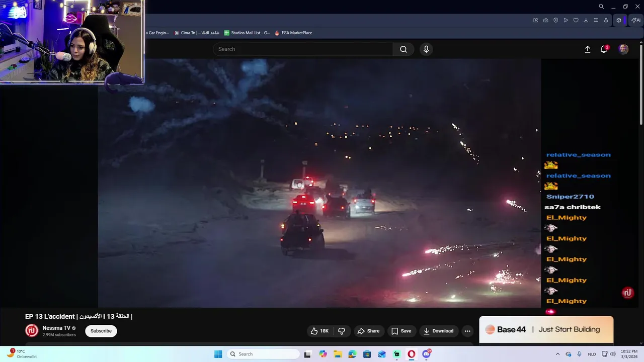The height and width of the screenshot is (362, 644).
Task: Open Task View on the taskbar
Action: tap(307, 354)
